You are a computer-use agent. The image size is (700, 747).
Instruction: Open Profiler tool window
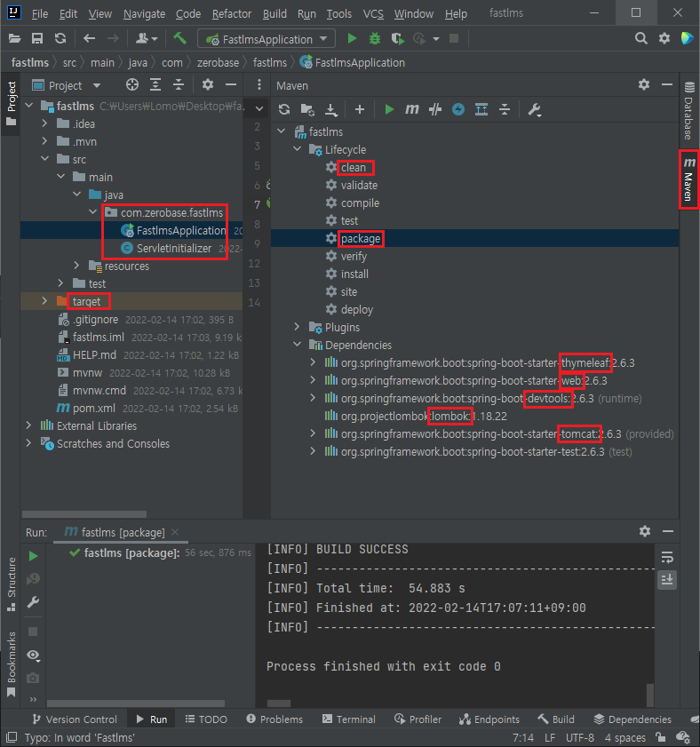[x=418, y=719]
